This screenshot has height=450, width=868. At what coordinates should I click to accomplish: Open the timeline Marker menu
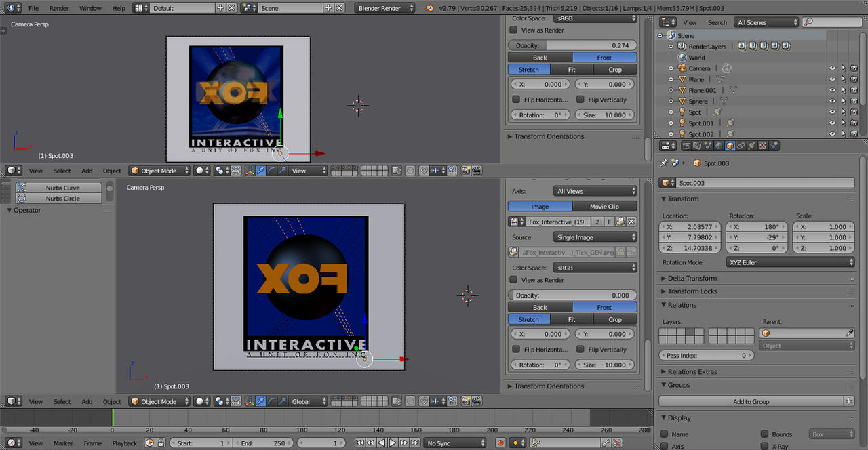63,443
